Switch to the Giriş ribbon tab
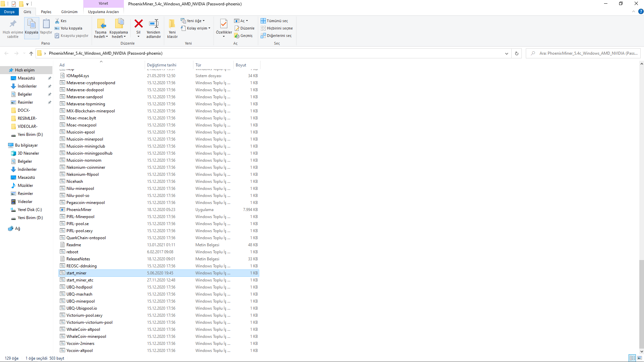Screen dimensions: 644x362 [28, 12]
